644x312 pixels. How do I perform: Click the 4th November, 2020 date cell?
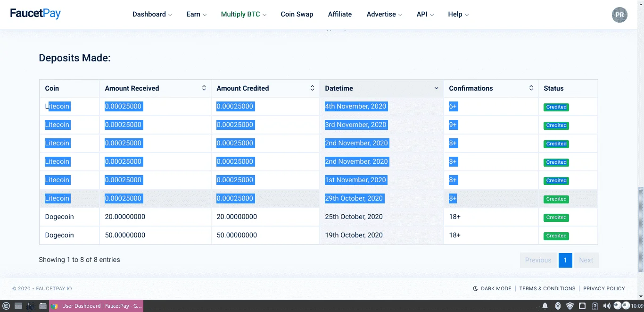pyautogui.click(x=381, y=106)
